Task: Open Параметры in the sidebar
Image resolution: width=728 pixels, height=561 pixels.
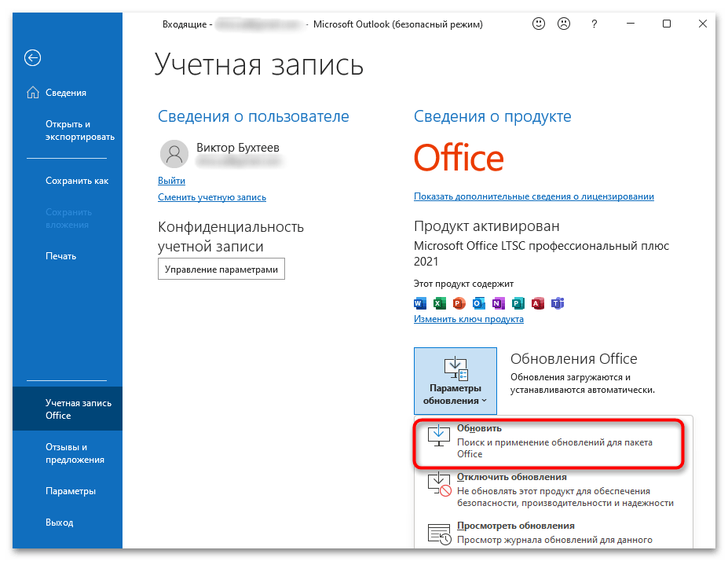Action: (68, 491)
